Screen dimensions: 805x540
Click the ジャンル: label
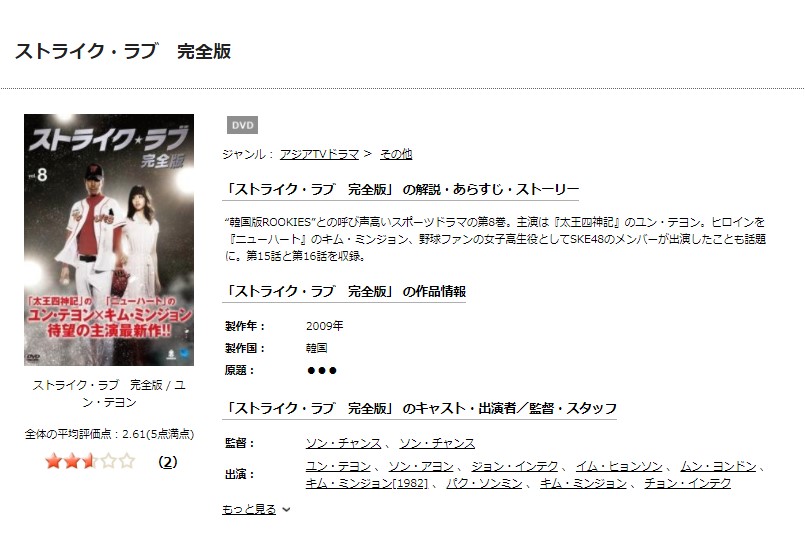[248, 154]
